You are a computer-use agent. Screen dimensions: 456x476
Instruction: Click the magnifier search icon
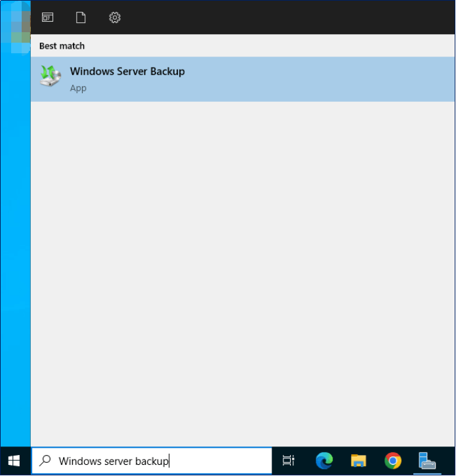coord(45,460)
